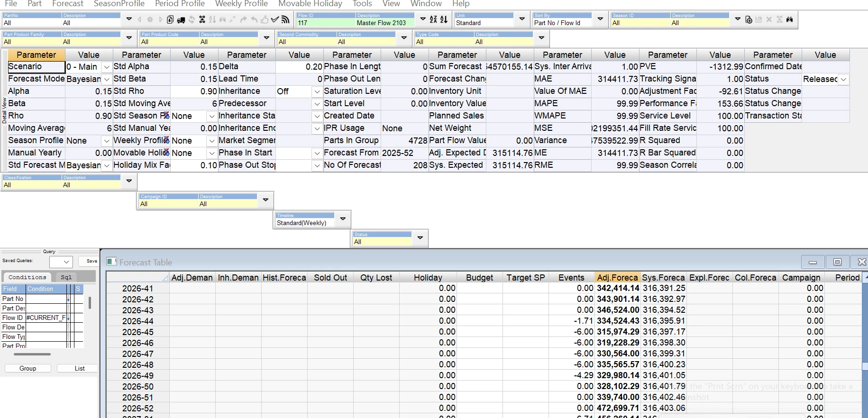Toggle the checkbox in the Flow ID condition row
Image resolution: width=868 pixels, height=418 pixels.
(x=68, y=318)
